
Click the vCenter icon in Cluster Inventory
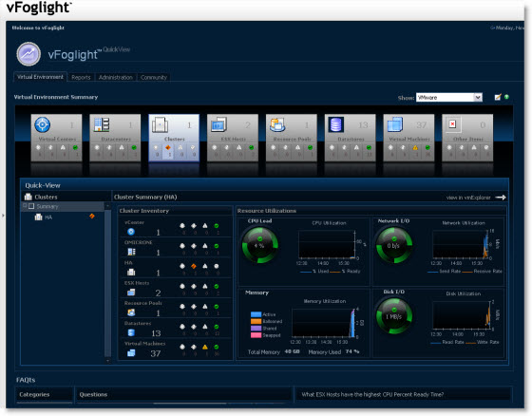(x=131, y=232)
